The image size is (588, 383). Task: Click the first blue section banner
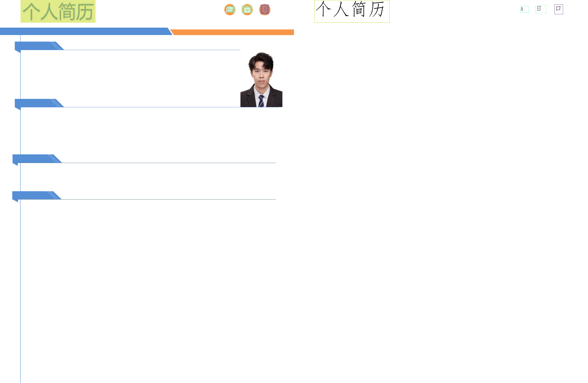coord(35,46)
